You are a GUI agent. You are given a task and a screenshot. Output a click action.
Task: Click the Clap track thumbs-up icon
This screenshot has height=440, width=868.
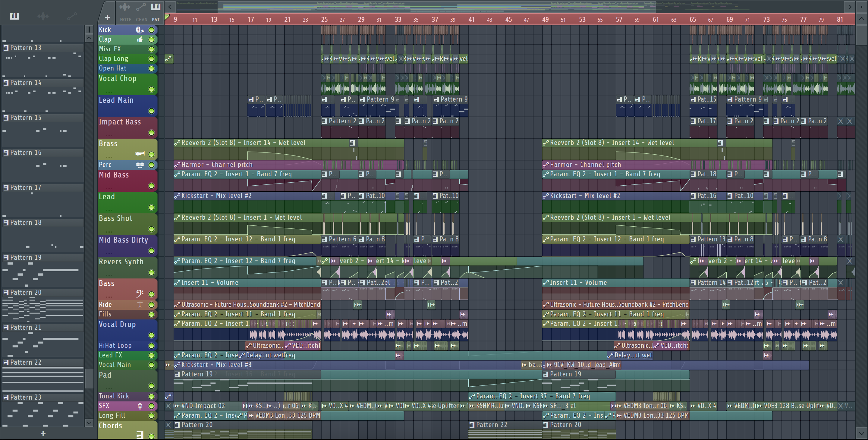[x=140, y=39]
